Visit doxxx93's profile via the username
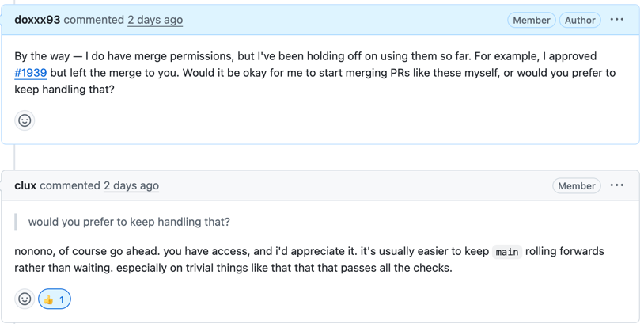The width and height of the screenshot is (644, 324). click(37, 20)
